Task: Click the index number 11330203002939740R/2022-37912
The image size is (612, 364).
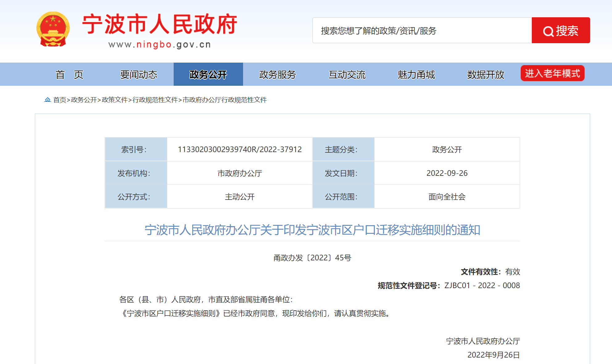Action: [x=240, y=149]
